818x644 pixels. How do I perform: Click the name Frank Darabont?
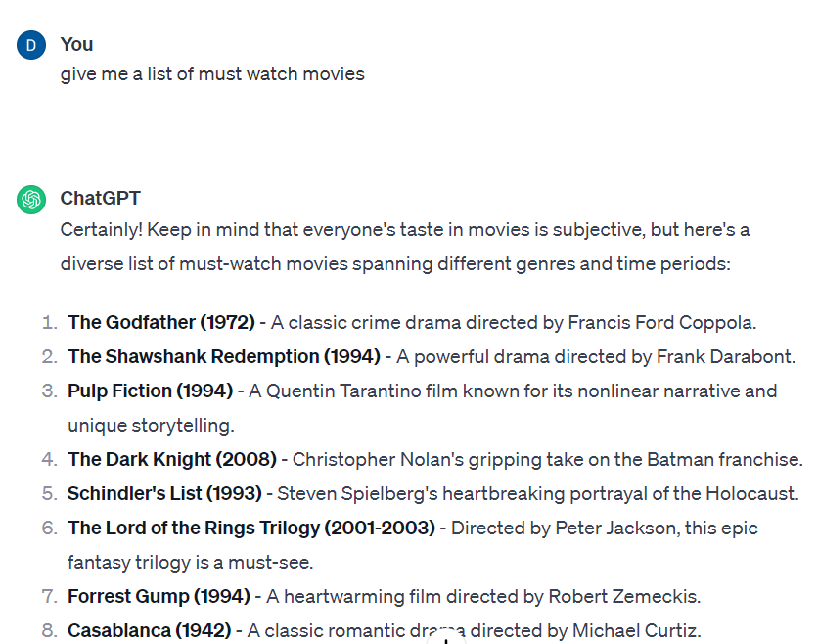click(723, 357)
